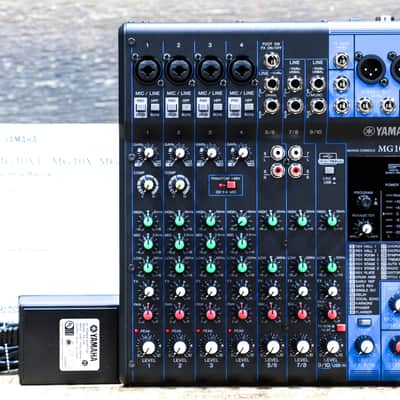Toggle the PAD switch on channel 3
The image size is (400, 400).
(203, 107)
